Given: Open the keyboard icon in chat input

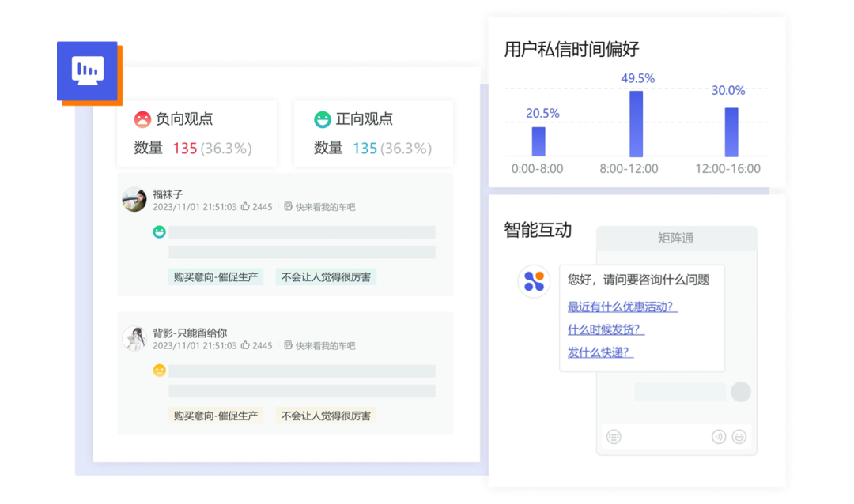Looking at the screenshot, I should (x=614, y=437).
